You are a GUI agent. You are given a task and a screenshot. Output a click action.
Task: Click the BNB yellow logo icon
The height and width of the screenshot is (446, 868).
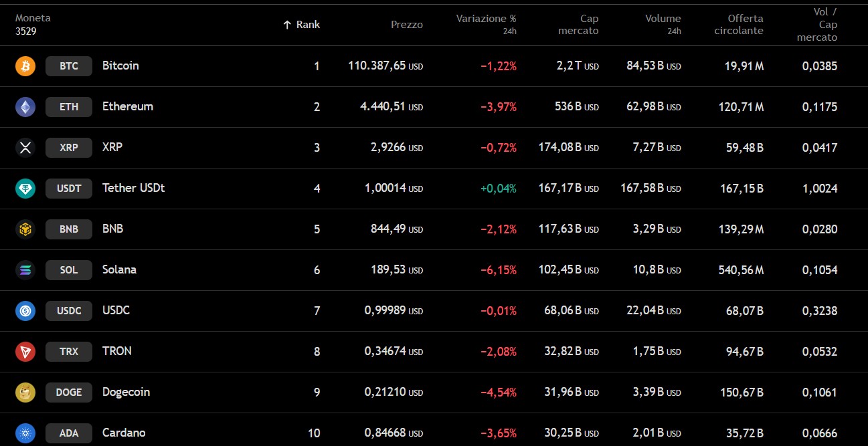25,229
